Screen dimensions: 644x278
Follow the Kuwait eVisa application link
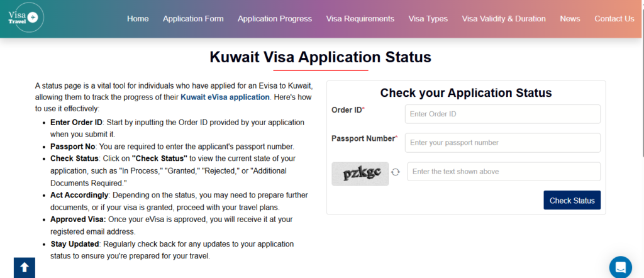point(225,97)
